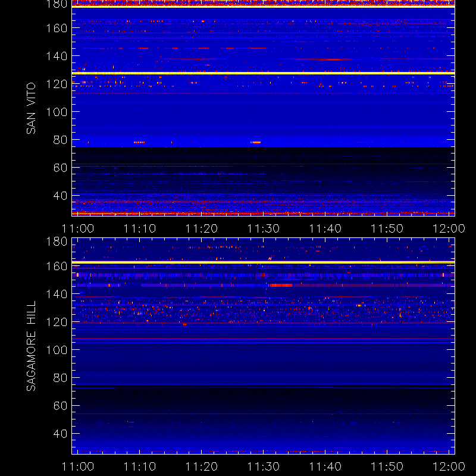Click 11:50 time label under Sagamore Hill plot
Viewport: 476px width, 476px height.
tap(387, 466)
